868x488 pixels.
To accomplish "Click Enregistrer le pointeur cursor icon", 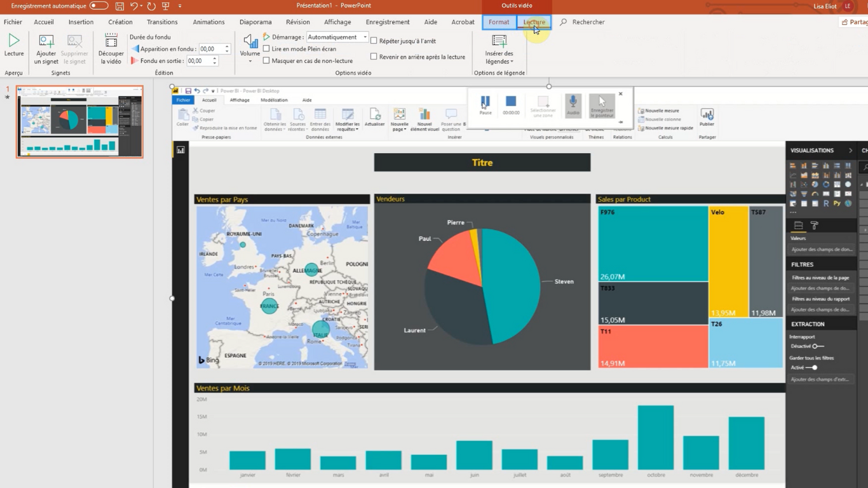I will pyautogui.click(x=602, y=102).
